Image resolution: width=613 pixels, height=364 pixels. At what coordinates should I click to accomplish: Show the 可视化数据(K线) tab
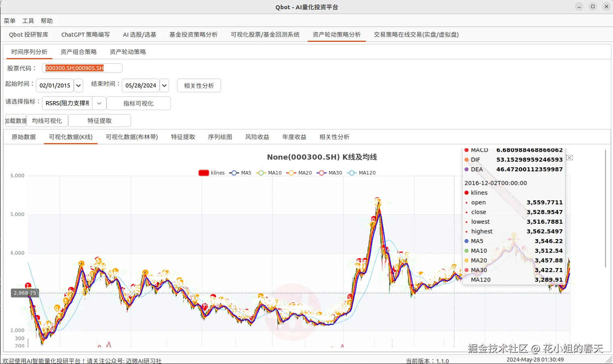71,137
